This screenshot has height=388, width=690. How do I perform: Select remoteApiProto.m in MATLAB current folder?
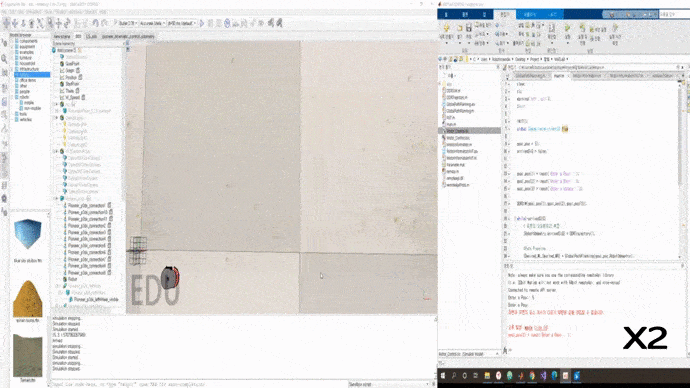tap(458, 185)
